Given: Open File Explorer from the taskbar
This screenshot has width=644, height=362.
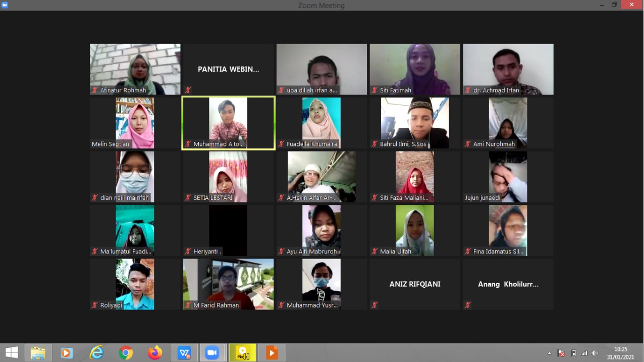Looking at the screenshot, I should point(38,353).
